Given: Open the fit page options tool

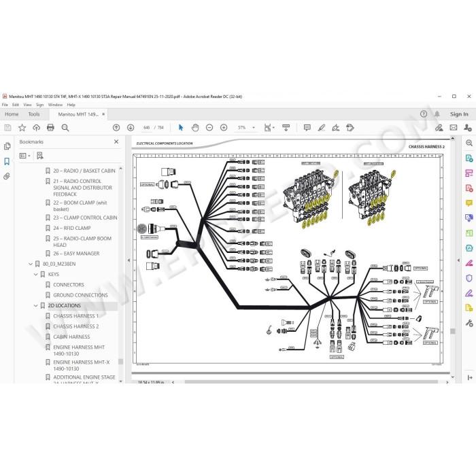Looking at the screenshot, I should tap(269, 128).
